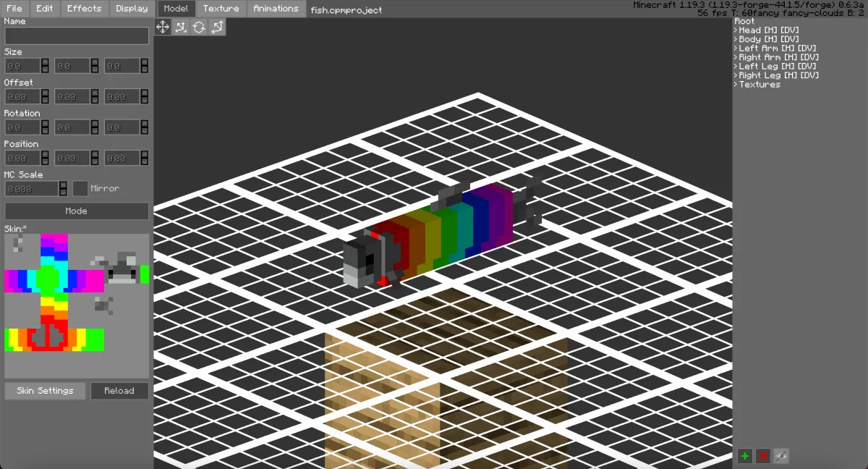The image size is (868, 469).
Task: Open the Effects menu
Action: click(x=85, y=9)
